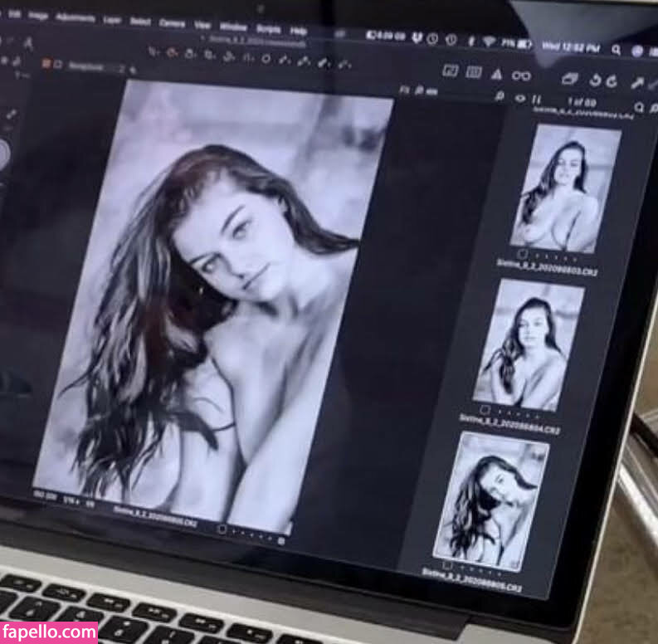
Task: Open the Adjustments menu
Action: 76,17
